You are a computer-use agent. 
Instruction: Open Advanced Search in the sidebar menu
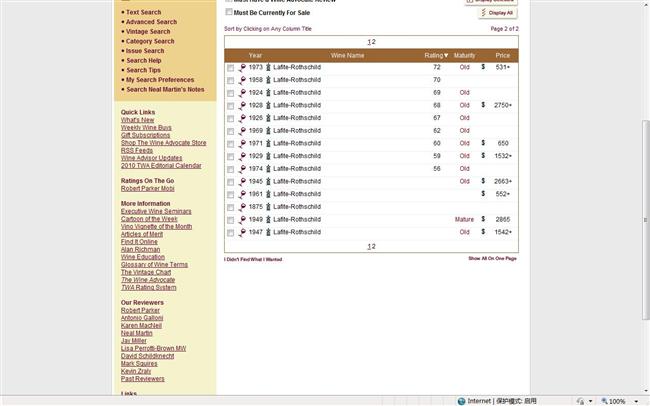(x=151, y=22)
